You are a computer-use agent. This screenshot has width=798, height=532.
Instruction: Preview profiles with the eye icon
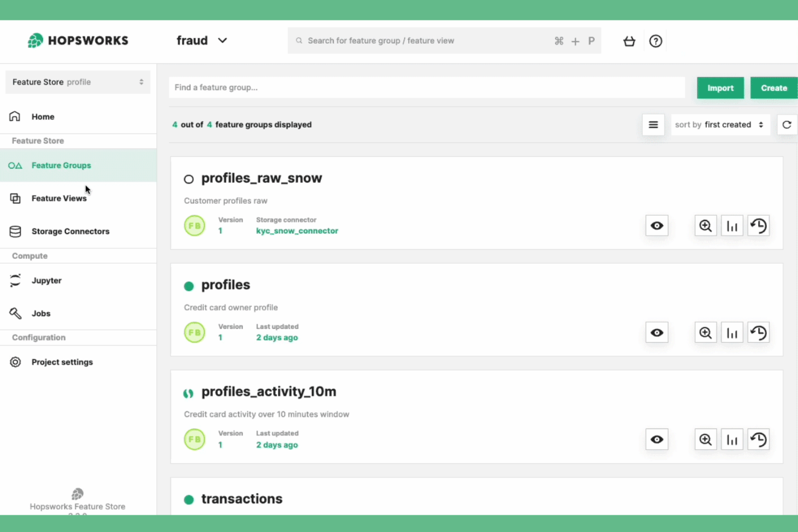[657, 333]
